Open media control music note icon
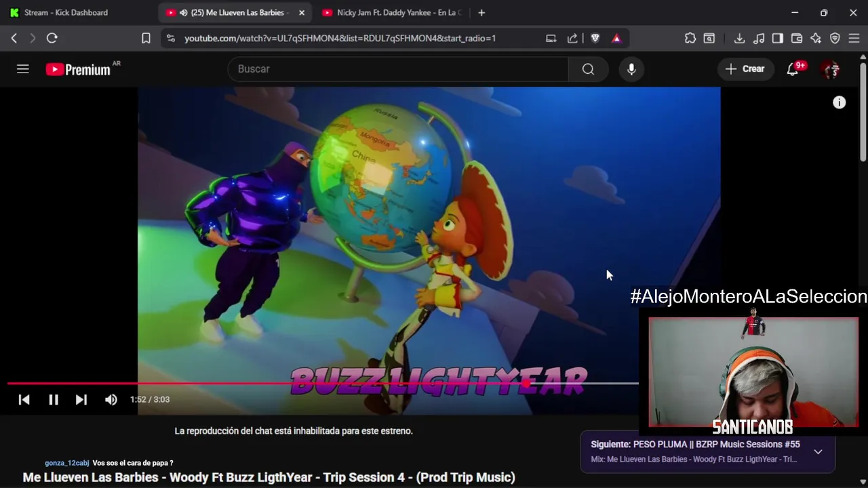 point(759,39)
